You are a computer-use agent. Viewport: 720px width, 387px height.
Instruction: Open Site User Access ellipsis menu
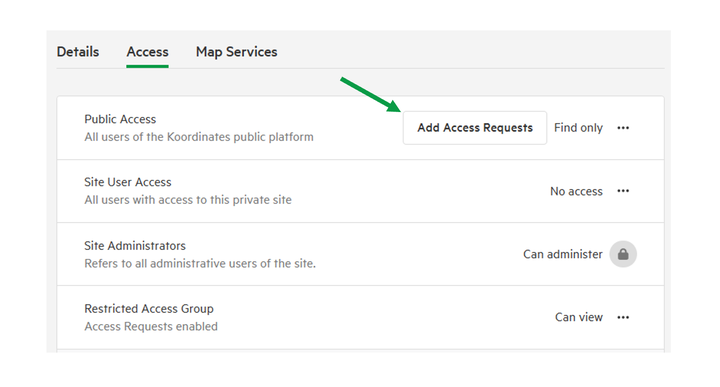point(623,191)
